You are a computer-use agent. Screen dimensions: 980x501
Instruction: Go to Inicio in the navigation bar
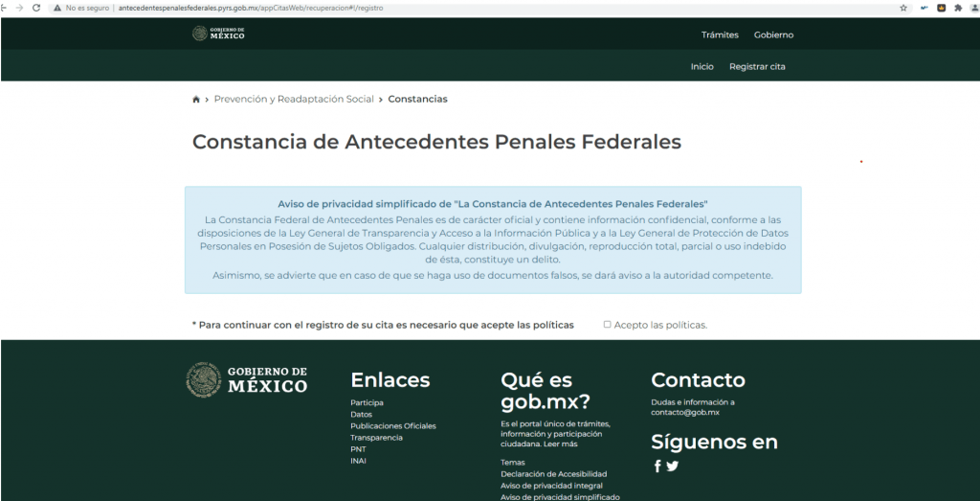702,66
